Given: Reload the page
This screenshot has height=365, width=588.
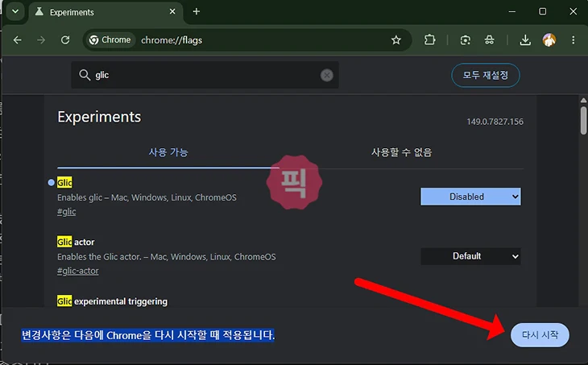Looking at the screenshot, I should [x=65, y=39].
